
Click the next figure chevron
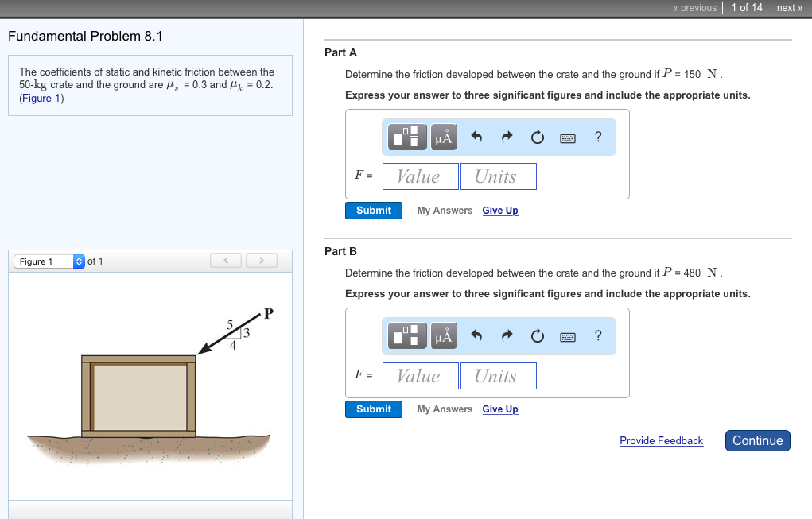click(261, 260)
